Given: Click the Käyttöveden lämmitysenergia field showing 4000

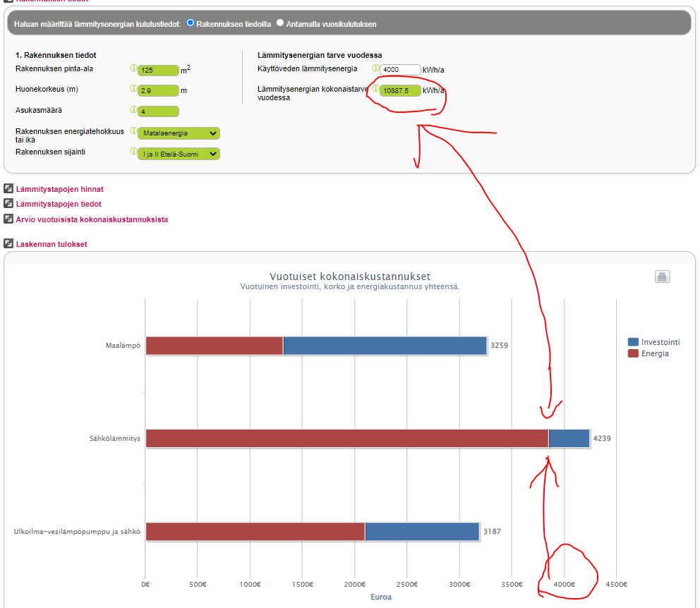Looking at the screenshot, I should (x=399, y=70).
